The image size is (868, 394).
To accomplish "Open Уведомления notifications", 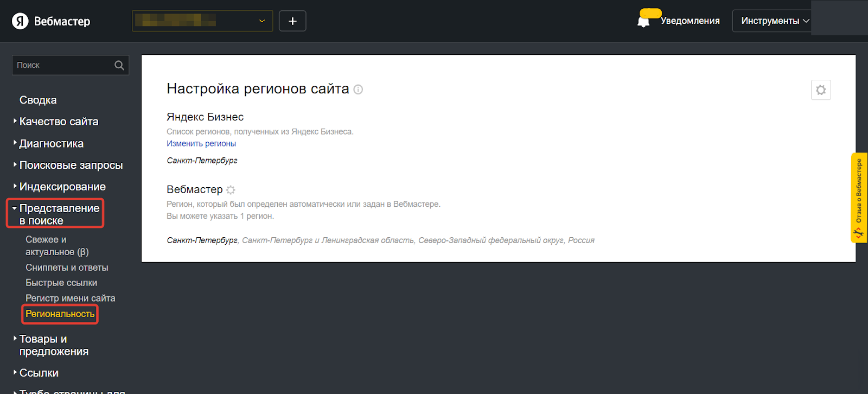I will tap(690, 21).
